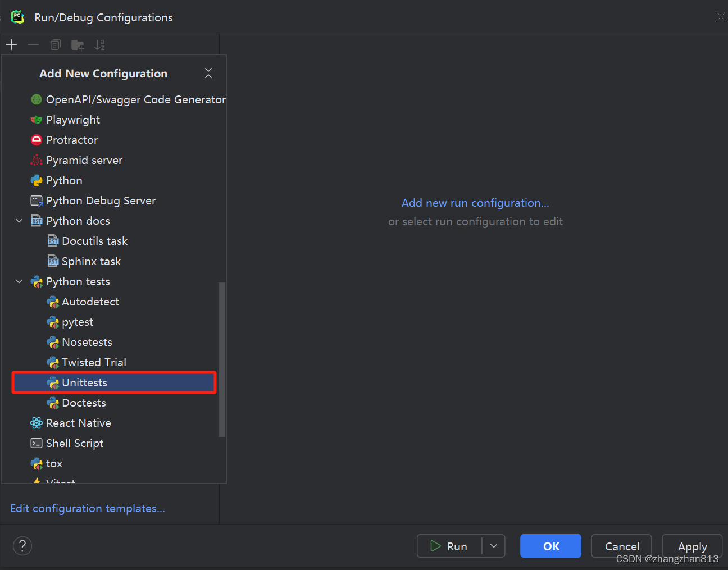Select the Shell Script label text
Screen dimensions: 728x570
coord(75,443)
